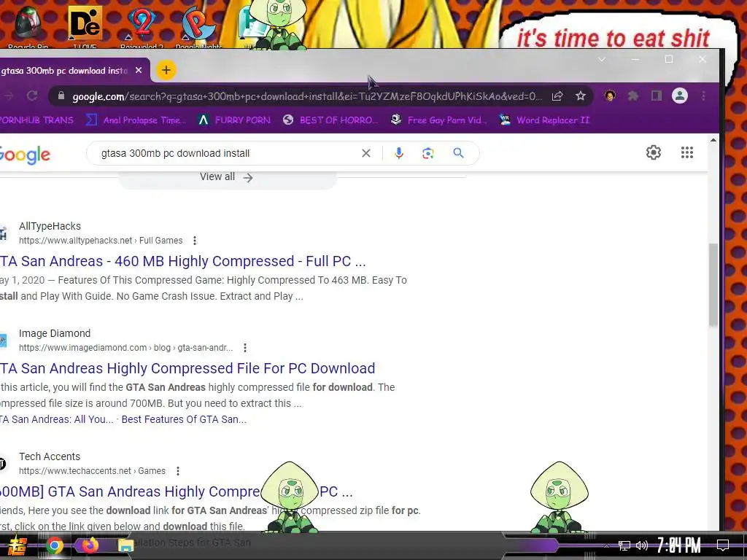The height and width of the screenshot is (560, 747).
Task: Click the site lock icon in address bar
Action: pos(61,96)
